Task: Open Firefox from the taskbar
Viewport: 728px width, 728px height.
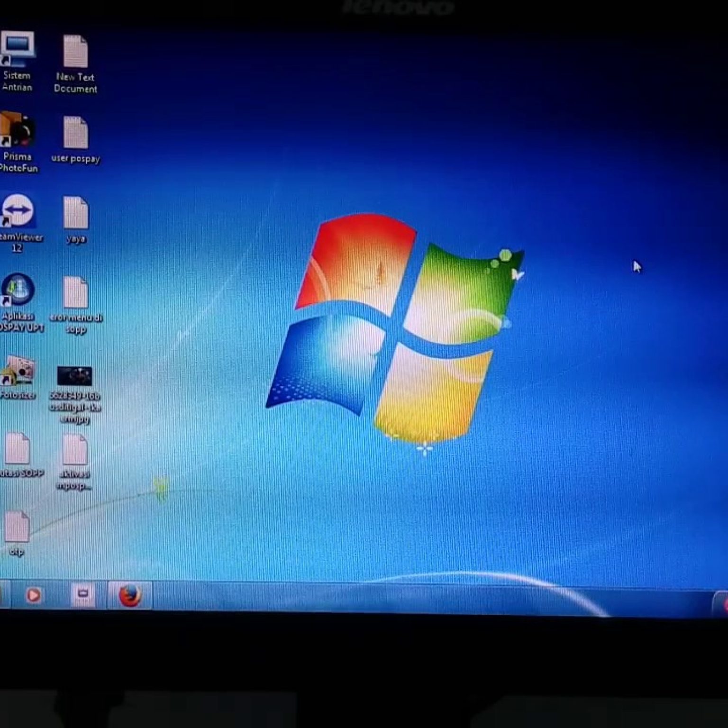Action: 130,595
